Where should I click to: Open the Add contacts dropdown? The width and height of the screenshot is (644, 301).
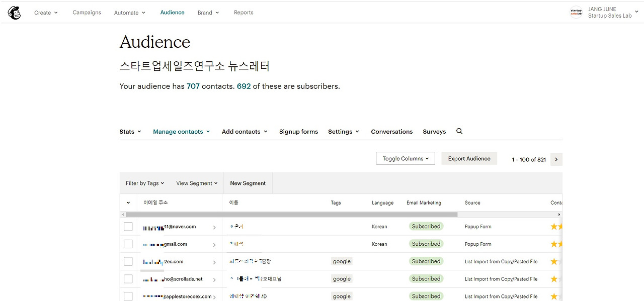[x=245, y=132]
